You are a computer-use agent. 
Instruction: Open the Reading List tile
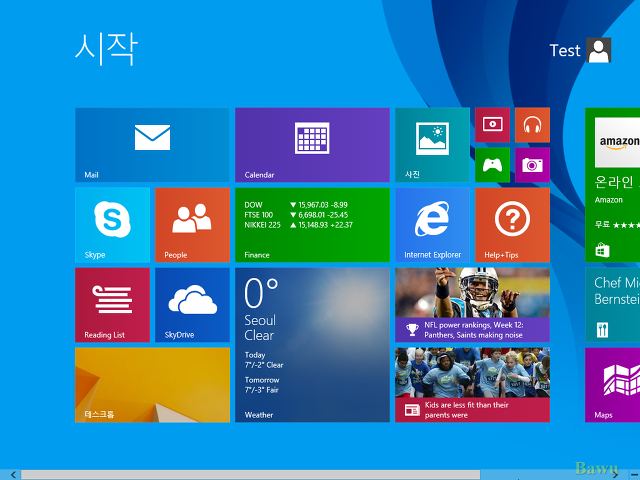pyautogui.click(x=112, y=305)
